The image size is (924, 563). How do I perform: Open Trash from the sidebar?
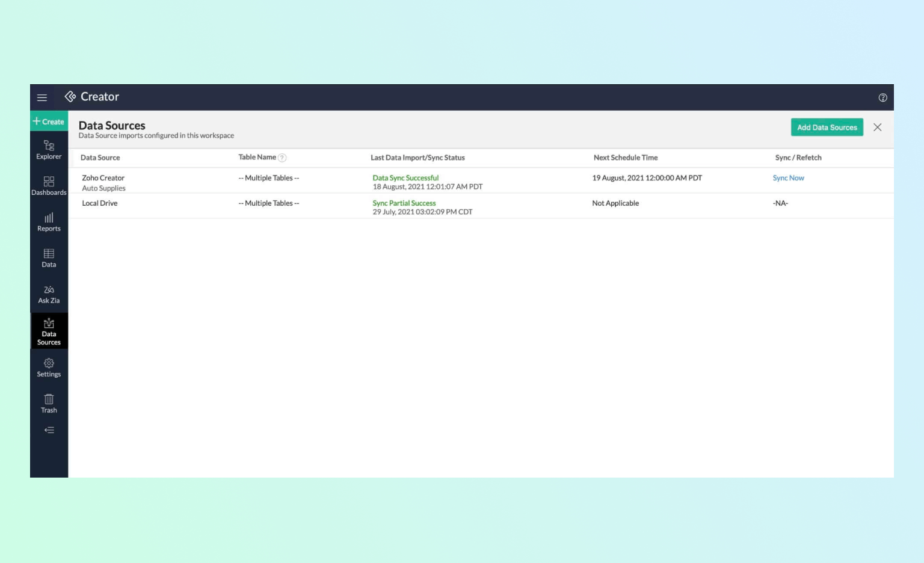click(x=49, y=404)
